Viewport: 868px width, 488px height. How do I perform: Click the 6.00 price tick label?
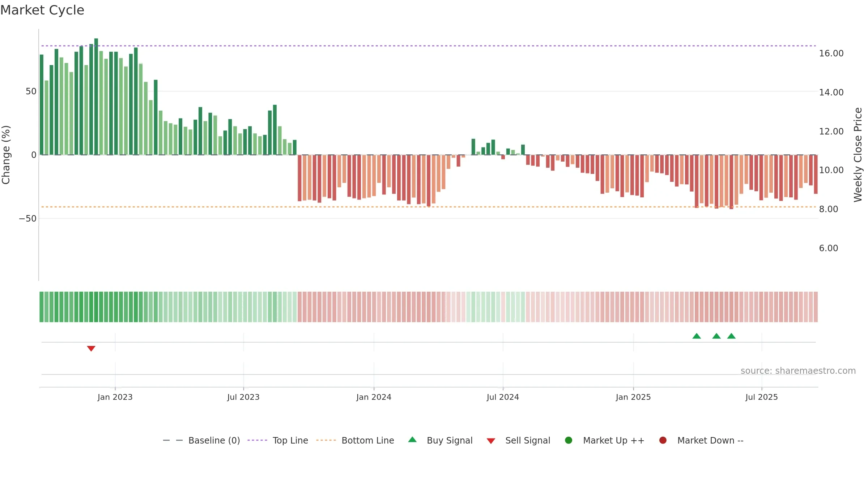pyautogui.click(x=829, y=248)
